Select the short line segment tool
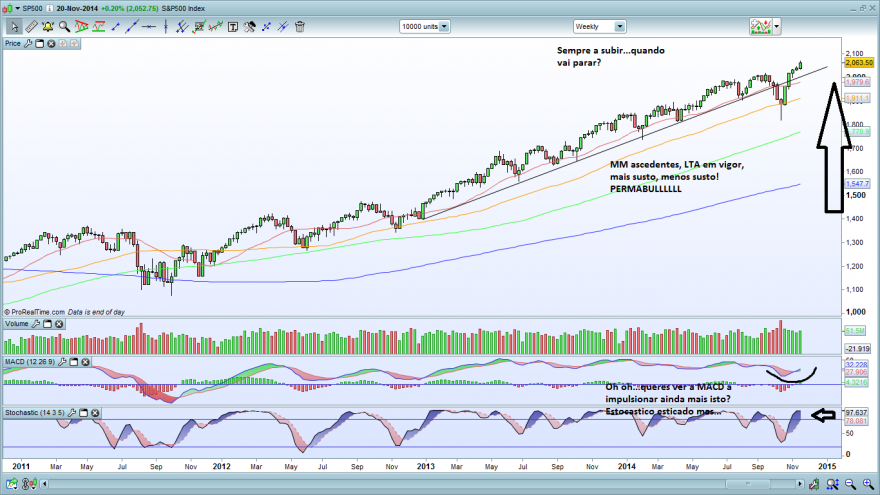Screen dimensions: 880x495 point(115,26)
